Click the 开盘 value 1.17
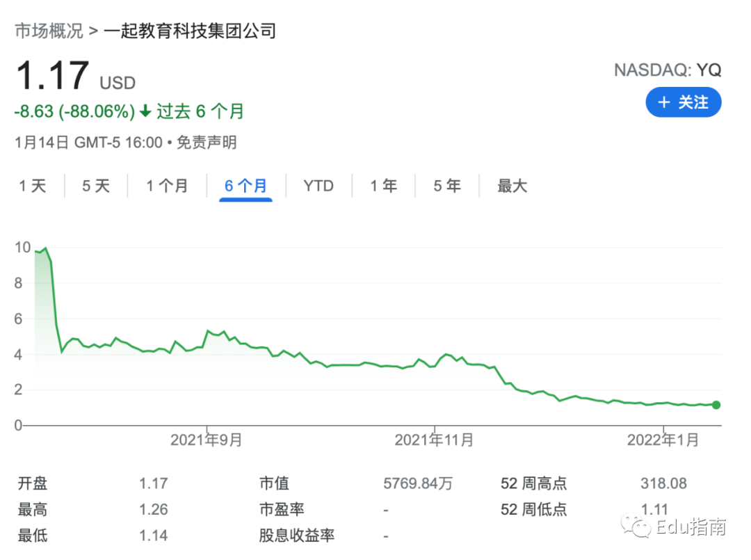Image resolution: width=751 pixels, height=560 pixels. click(153, 483)
